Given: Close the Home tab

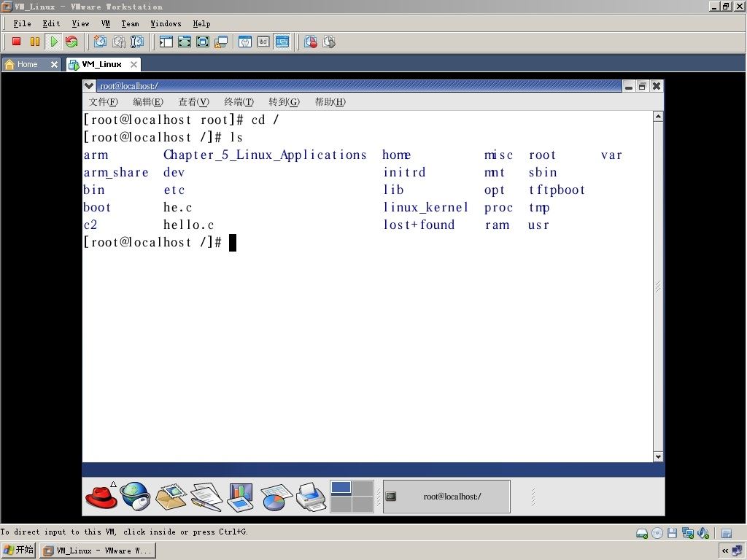Looking at the screenshot, I should 54,64.
